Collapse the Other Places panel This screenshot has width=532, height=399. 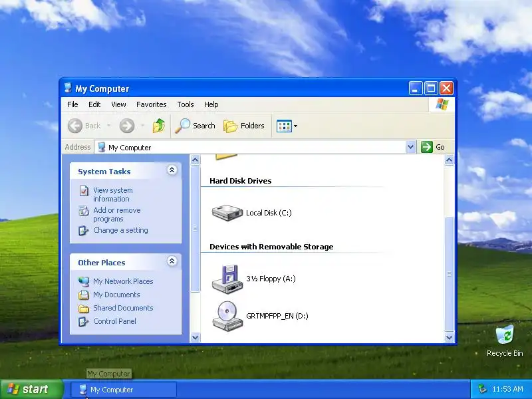[172, 261]
